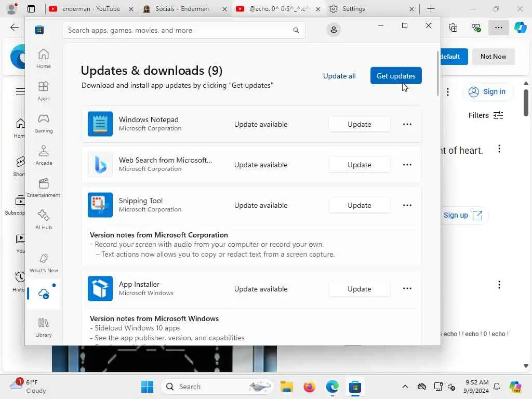Click Not Now in Edge default prompt
This screenshot has height=399, width=532.
click(x=494, y=56)
